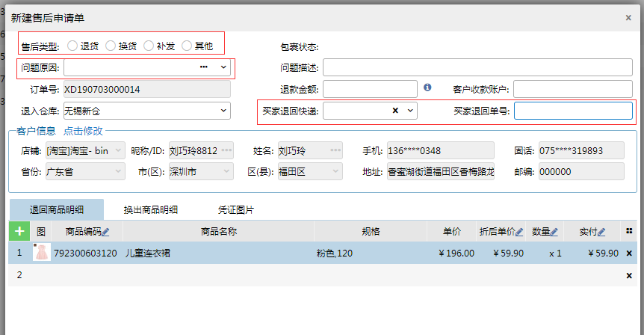This screenshot has height=335, width=644.
Task: Select the 退货 after-sale type
Action: pyautogui.click(x=72, y=46)
